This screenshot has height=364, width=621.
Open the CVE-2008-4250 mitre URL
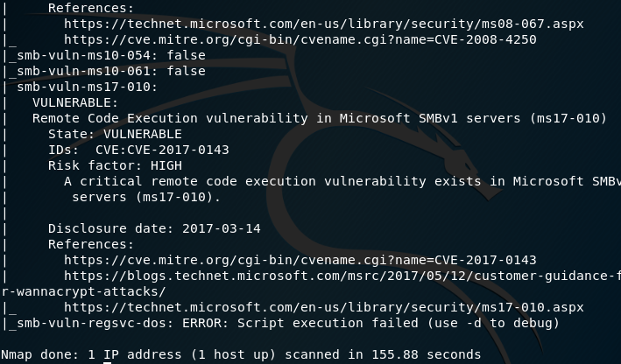click(300, 39)
